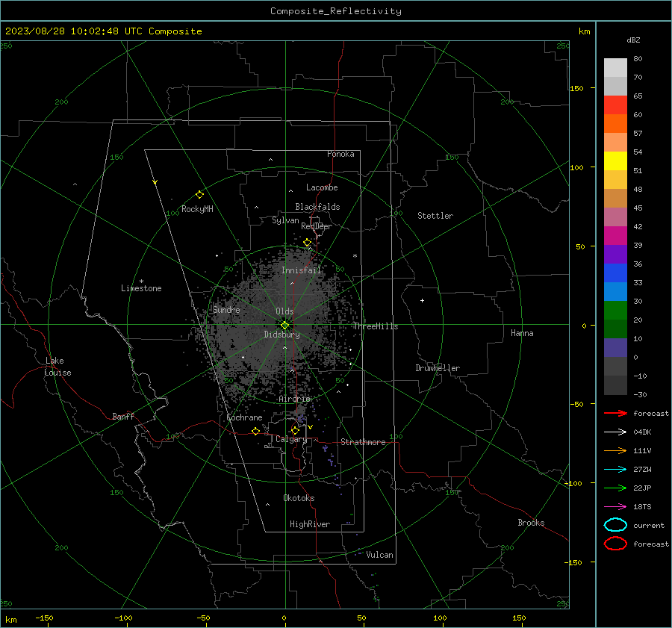
Task: Click the dBZ legend heading
Action: [x=633, y=40]
